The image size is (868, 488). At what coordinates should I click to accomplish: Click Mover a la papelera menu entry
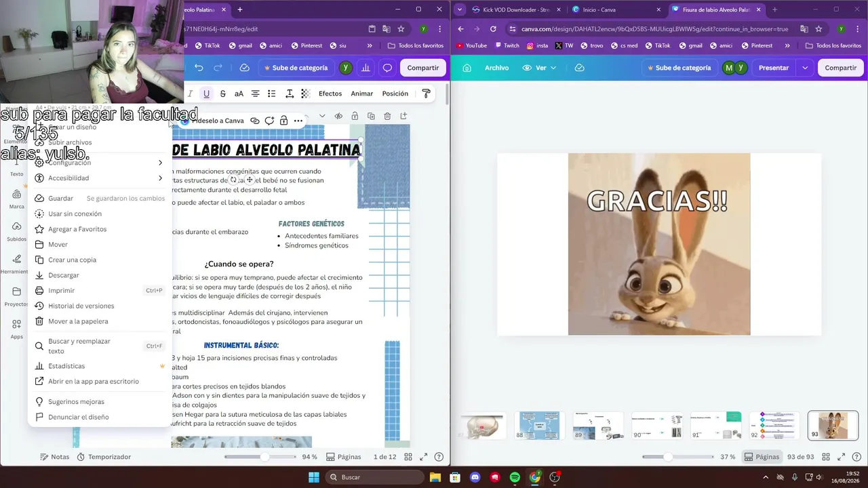pos(100,321)
